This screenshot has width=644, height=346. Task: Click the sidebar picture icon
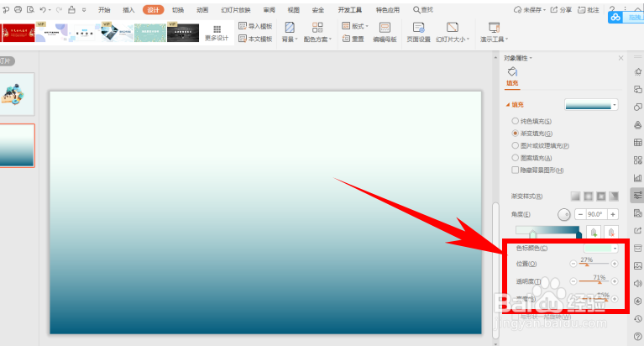[638, 266]
